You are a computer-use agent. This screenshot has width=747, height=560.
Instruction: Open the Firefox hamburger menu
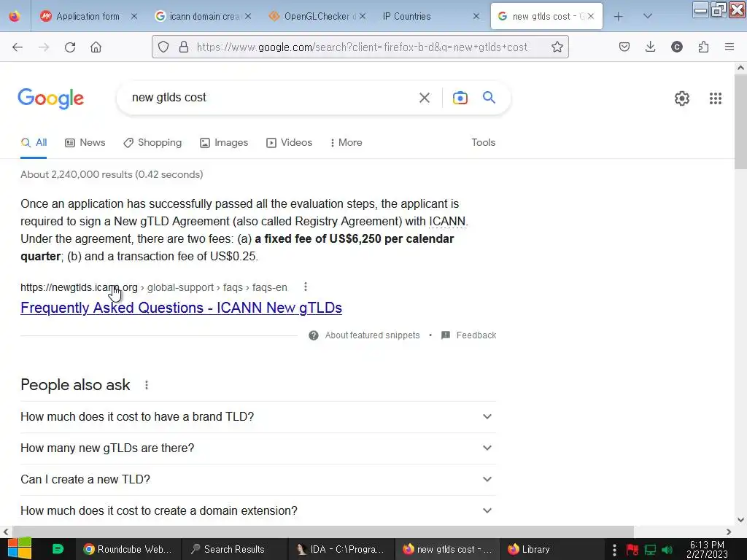click(729, 47)
